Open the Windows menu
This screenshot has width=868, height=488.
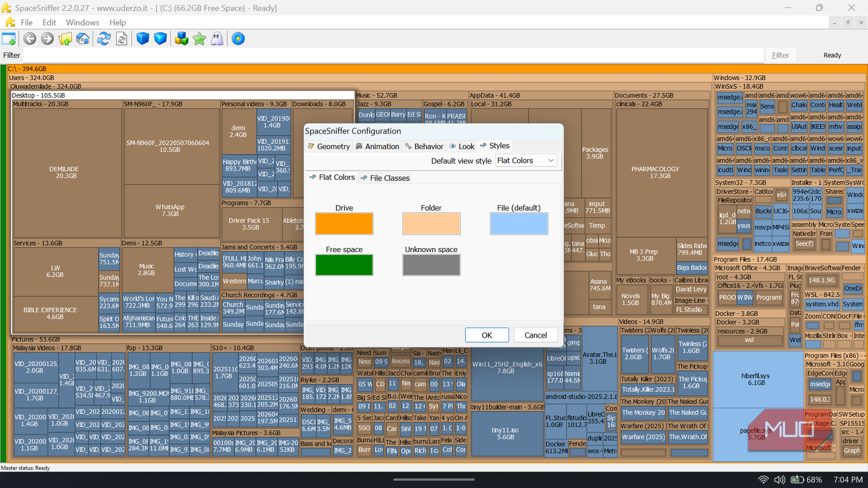[83, 23]
